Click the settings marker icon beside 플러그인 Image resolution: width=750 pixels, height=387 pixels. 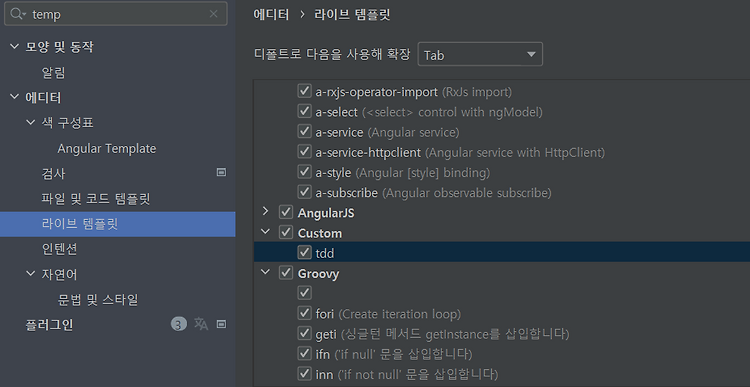[221, 324]
